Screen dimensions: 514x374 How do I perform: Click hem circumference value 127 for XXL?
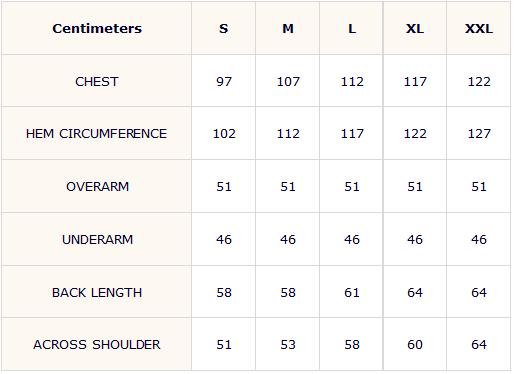(479, 134)
